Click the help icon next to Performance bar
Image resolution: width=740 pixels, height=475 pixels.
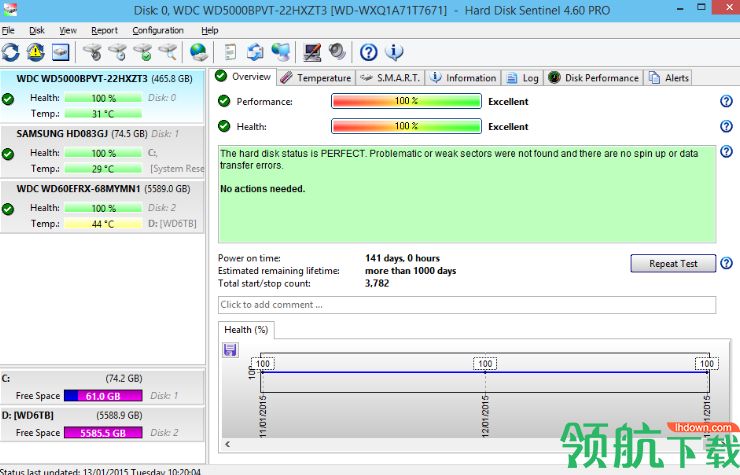(726, 101)
